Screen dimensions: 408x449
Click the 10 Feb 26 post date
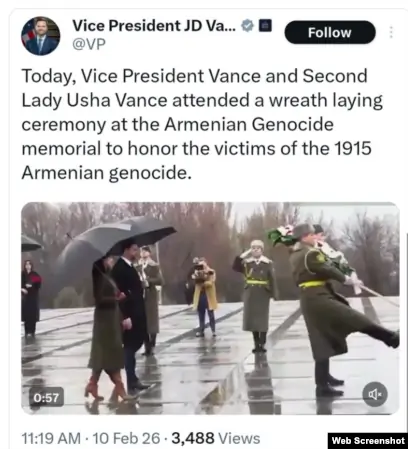126,438
